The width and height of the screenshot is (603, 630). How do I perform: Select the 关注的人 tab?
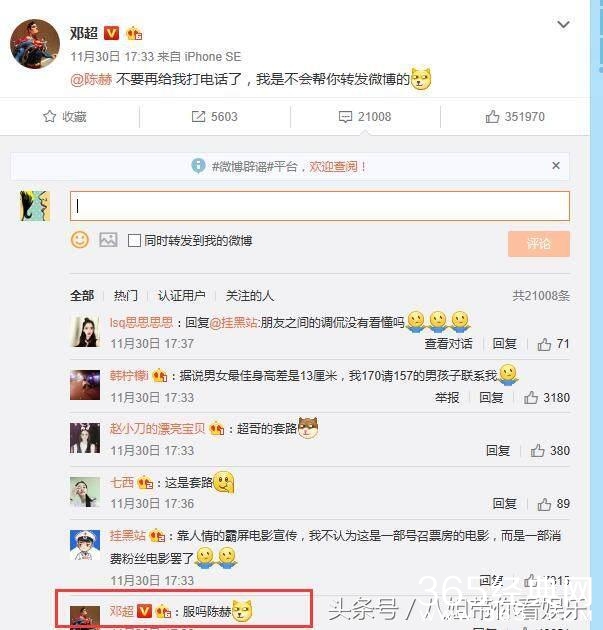[x=249, y=296]
